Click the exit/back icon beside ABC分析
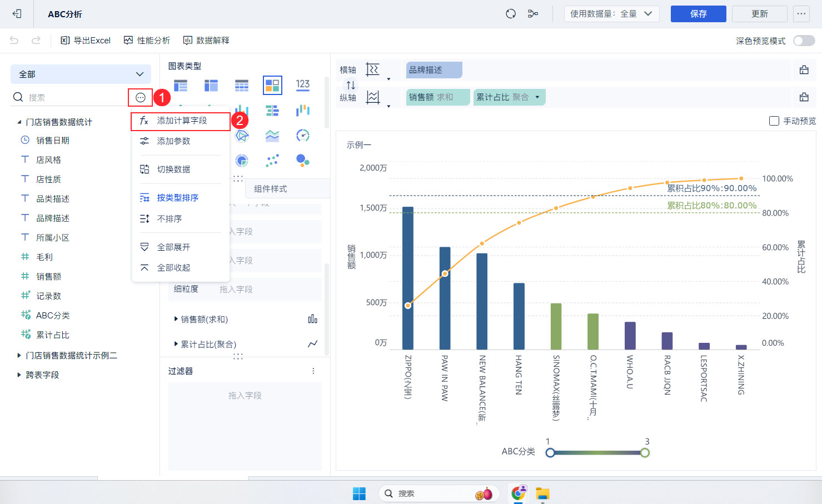Screen dimensions: 822x504 click(17, 14)
